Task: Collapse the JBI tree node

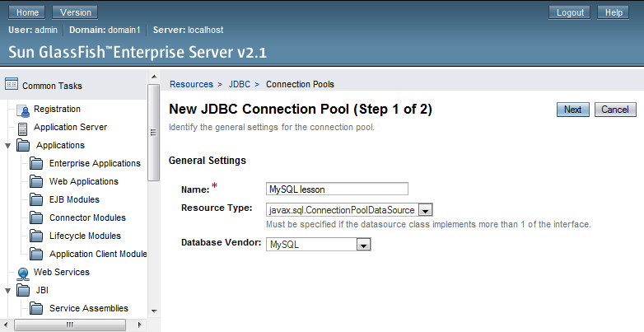Action: pyautogui.click(x=7, y=291)
